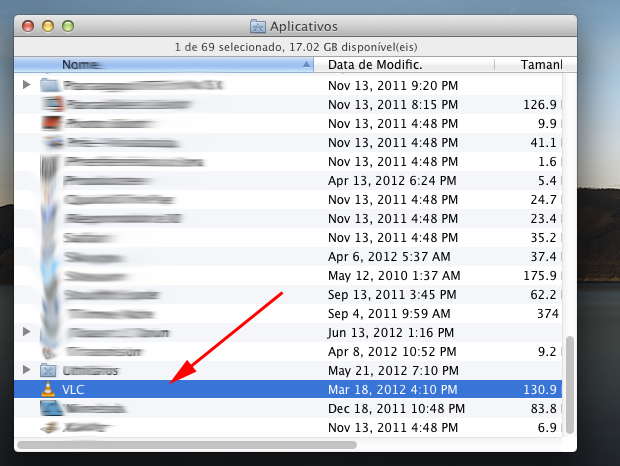Click the size value 62.2
This screenshot has height=466, width=620.
pos(543,294)
